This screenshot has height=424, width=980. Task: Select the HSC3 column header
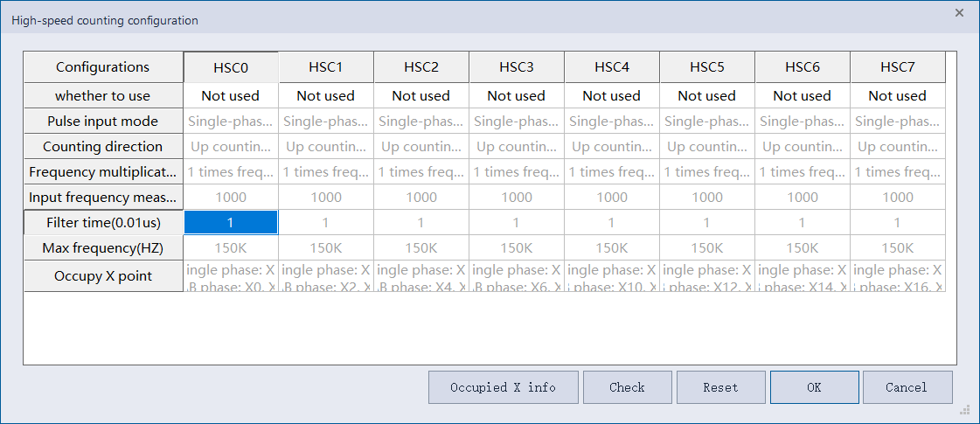point(517,67)
